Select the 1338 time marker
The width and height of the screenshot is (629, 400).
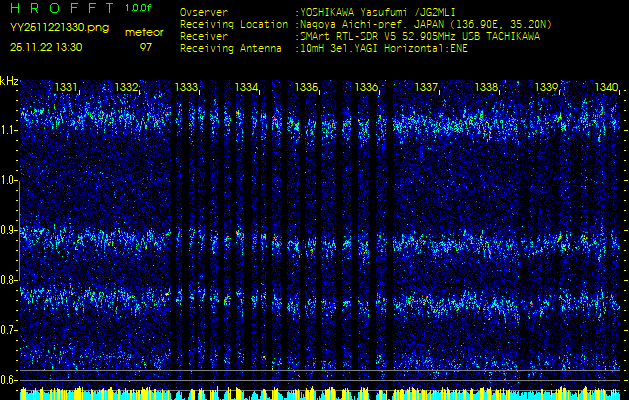tap(486, 88)
